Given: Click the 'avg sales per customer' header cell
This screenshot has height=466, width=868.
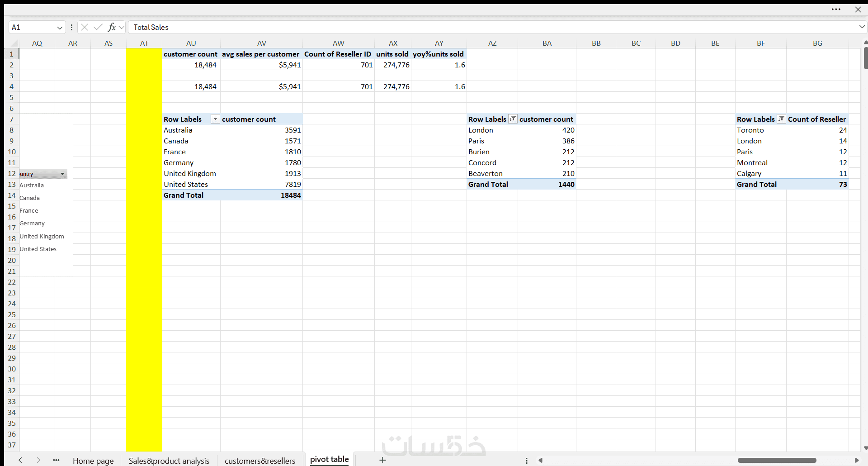Looking at the screenshot, I should pyautogui.click(x=261, y=54).
